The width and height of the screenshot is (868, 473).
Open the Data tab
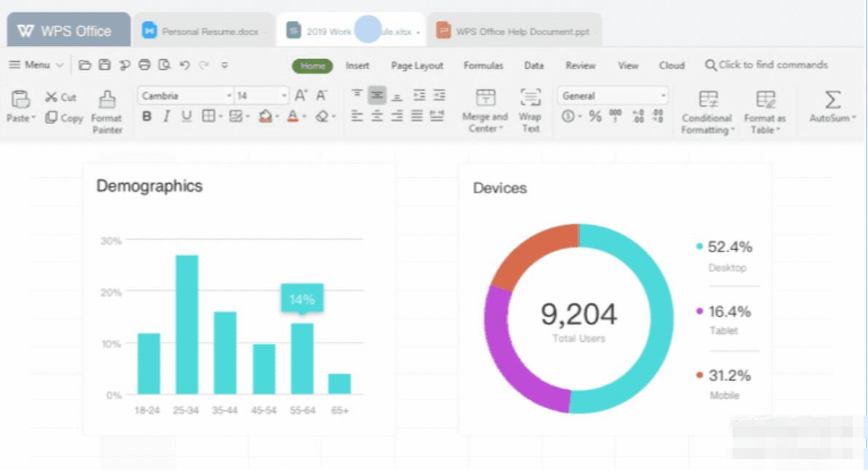(x=533, y=66)
